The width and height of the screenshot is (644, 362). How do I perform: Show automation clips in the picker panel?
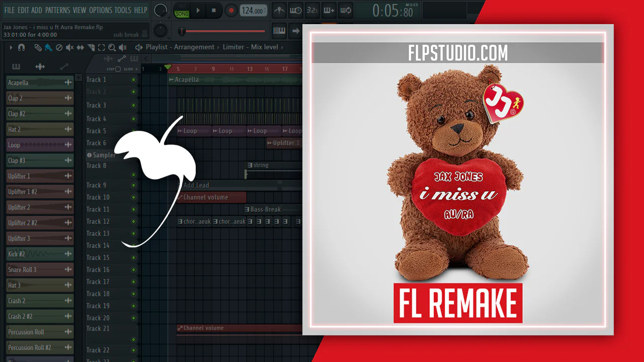(x=64, y=66)
